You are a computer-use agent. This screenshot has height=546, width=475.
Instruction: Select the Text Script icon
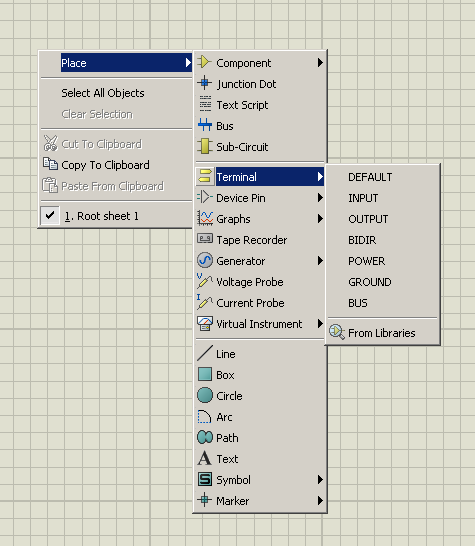(x=205, y=104)
